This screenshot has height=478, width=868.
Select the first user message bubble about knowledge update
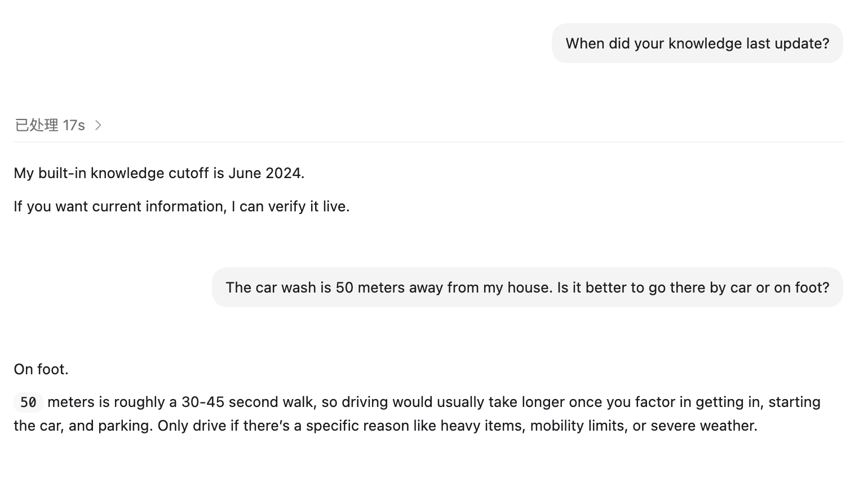[697, 43]
